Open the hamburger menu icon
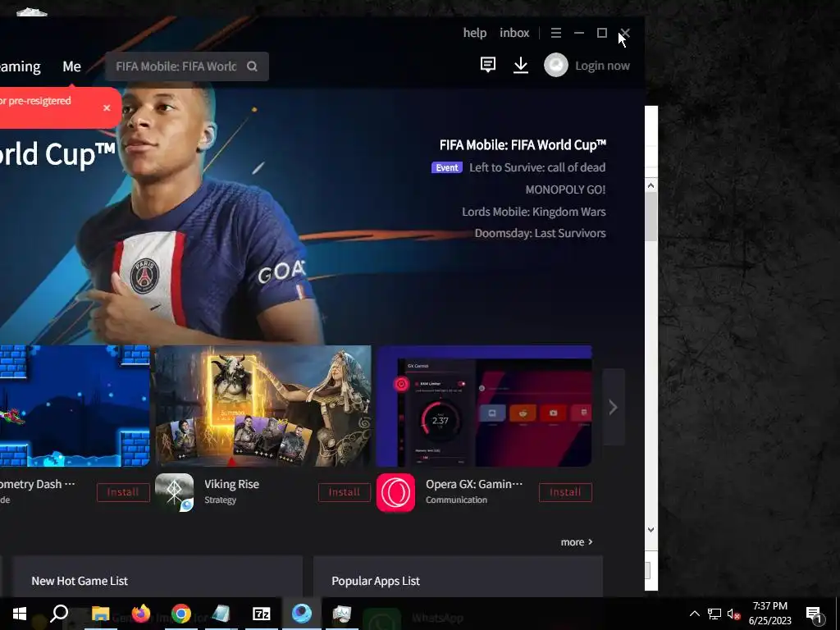840x630 pixels. click(556, 33)
